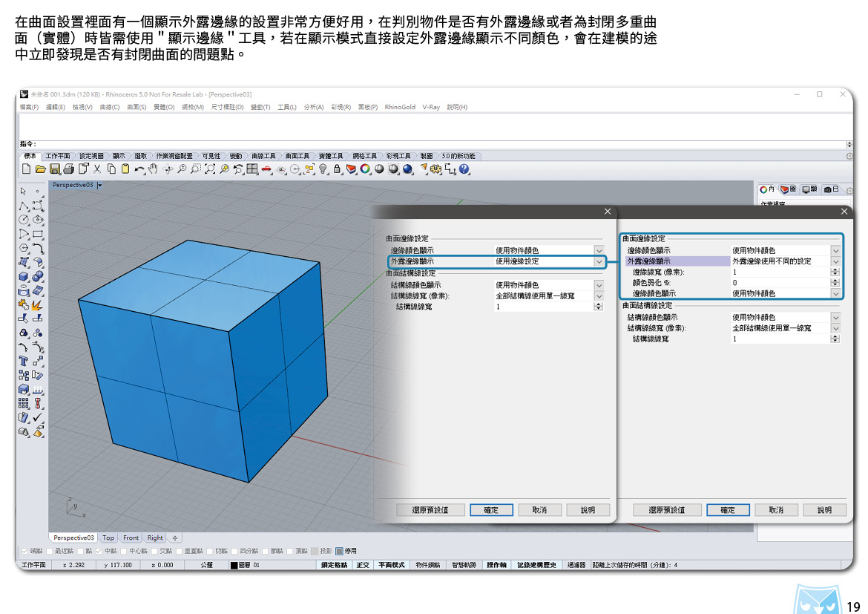
Task: Click the Print icon
Action: [69, 169]
